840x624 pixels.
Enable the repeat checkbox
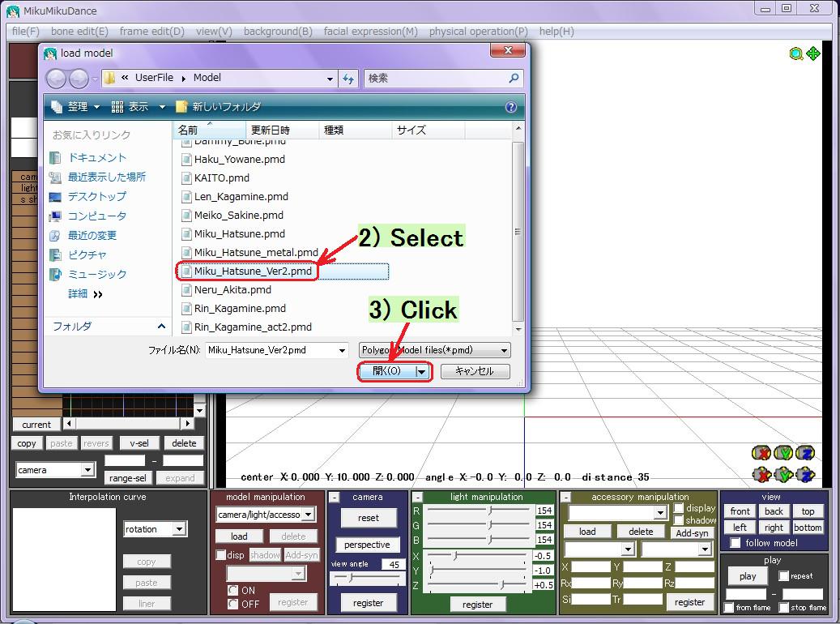(784, 575)
